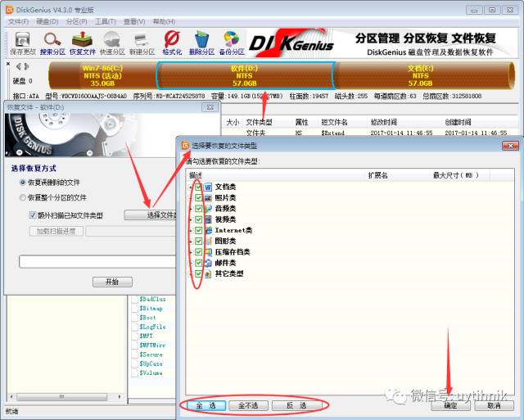
Task: Open the 备份分区 backup partition tool
Action: (232, 43)
